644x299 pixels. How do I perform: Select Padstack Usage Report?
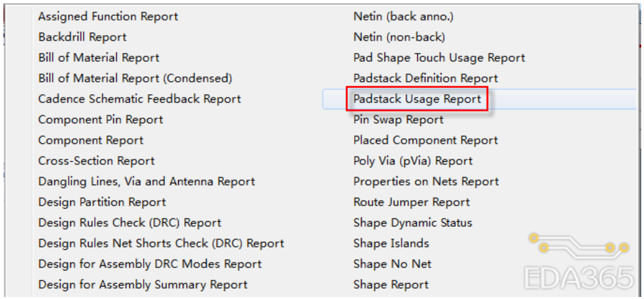point(417,99)
